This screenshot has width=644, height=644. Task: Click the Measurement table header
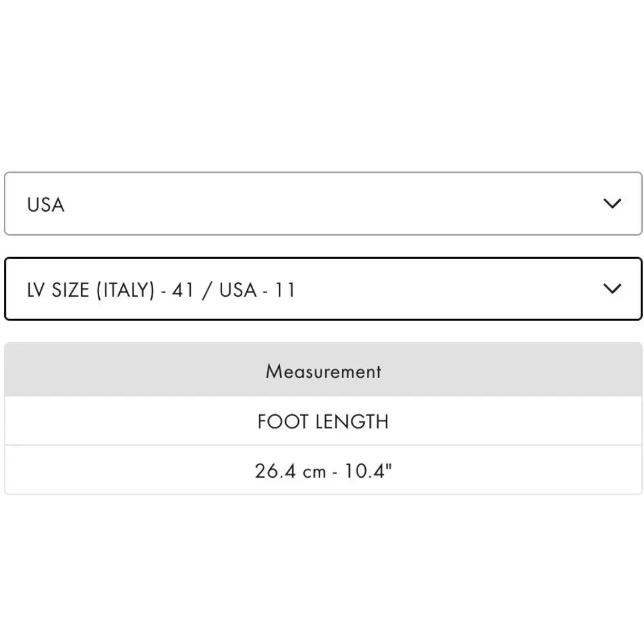[x=323, y=371]
